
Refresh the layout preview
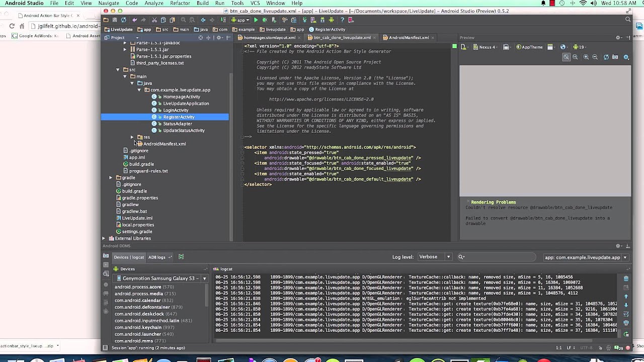pos(606,57)
